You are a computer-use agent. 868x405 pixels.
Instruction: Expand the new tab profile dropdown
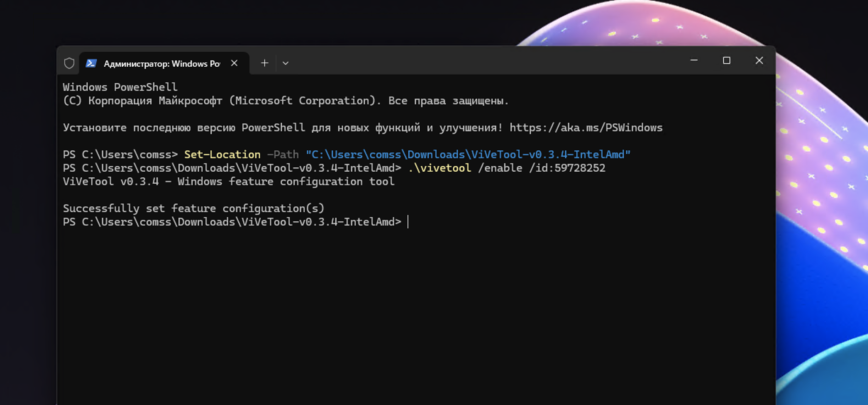[x=286, y=63]
